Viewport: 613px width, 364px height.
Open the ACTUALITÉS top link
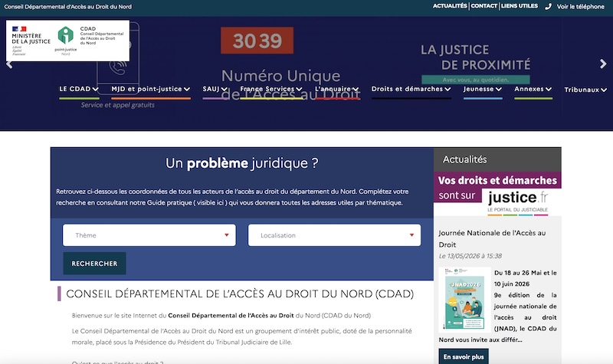(x=450, y=6)
